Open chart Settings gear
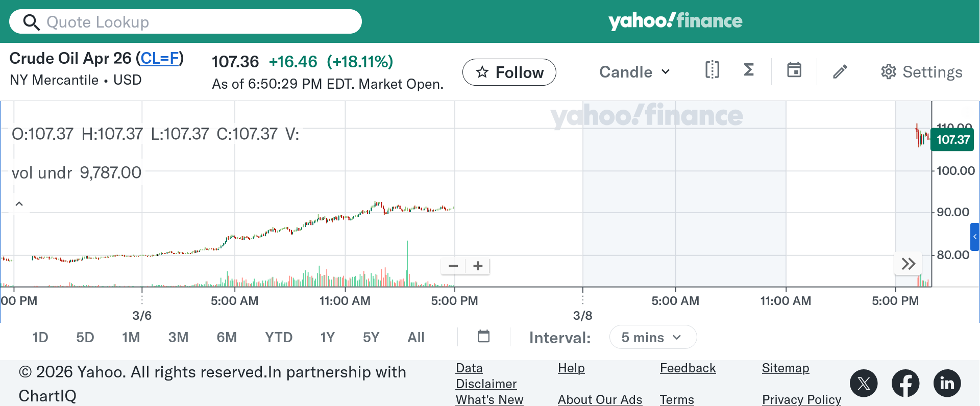 tap(921, 72)
